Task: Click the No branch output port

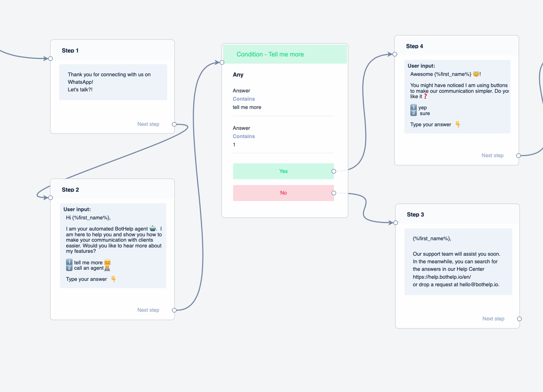Action: (334, 193)
